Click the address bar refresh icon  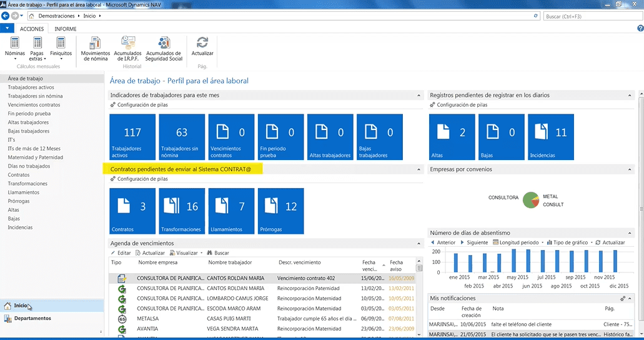(x=535, y=16)
